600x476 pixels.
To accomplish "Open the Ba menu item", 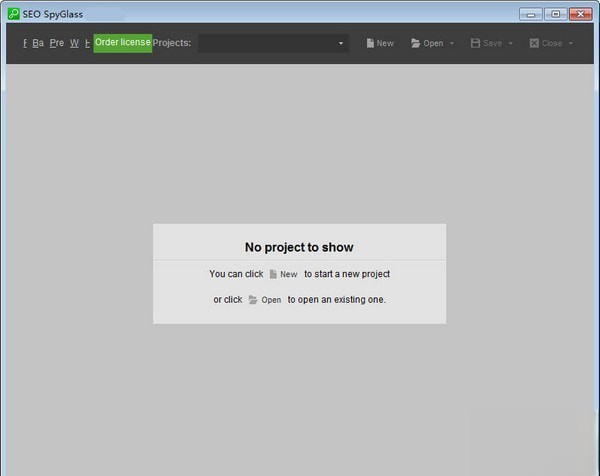I will [38, 43].
